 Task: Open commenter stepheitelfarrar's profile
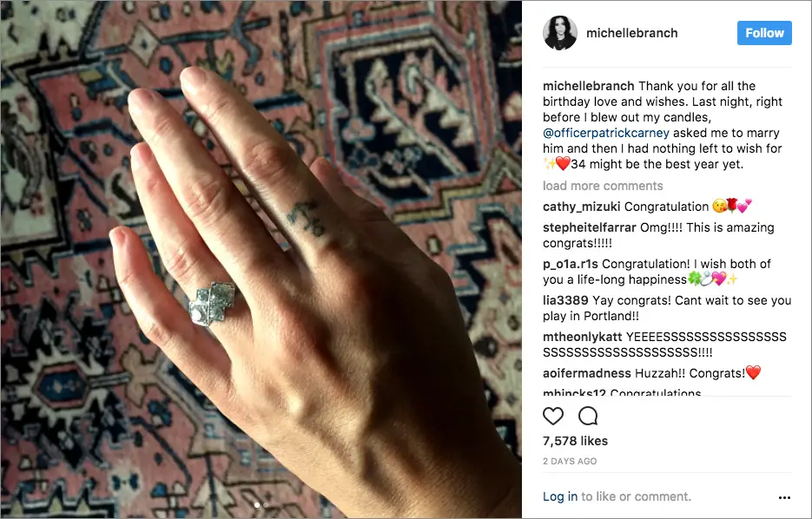coord(590,227)
